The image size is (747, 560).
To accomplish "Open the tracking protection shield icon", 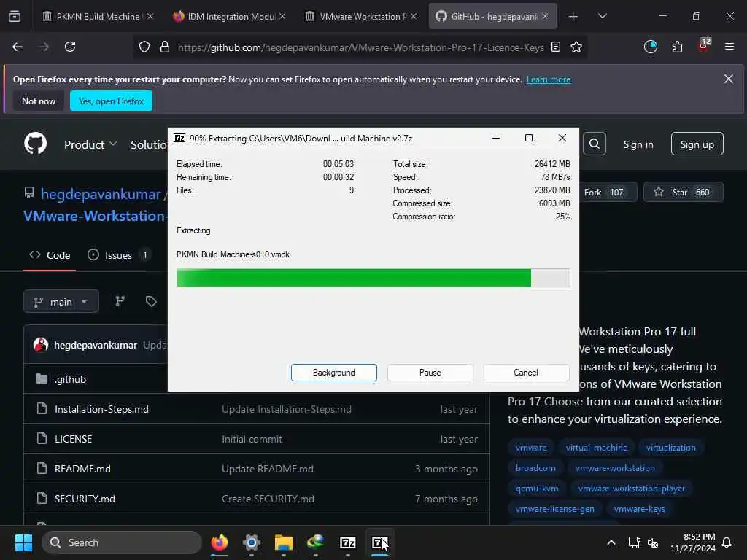I will point(144,47).
